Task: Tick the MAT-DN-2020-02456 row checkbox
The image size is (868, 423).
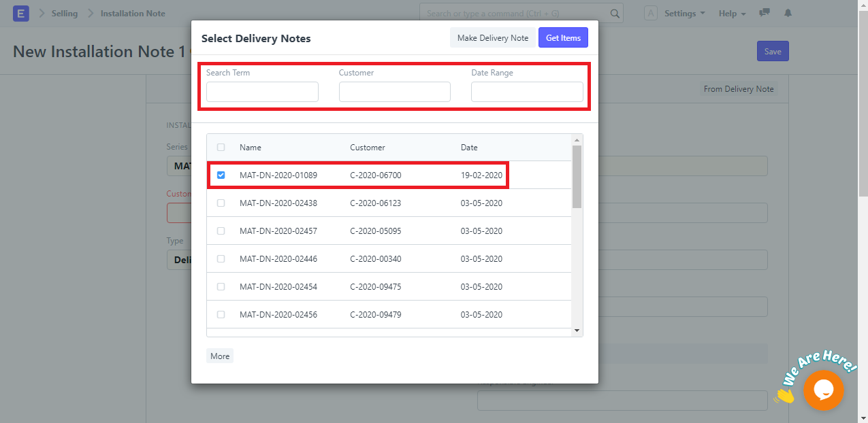Action: click(x=221, y=315)
